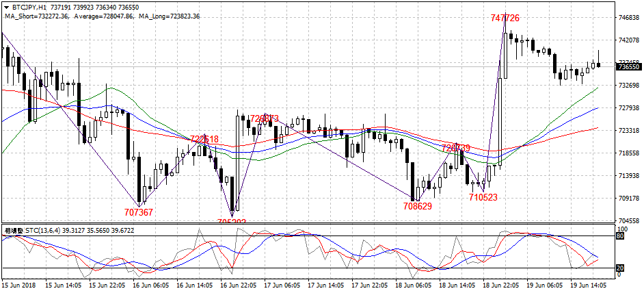Click the 15 Jun 2018 date label
The height and width of the screenshot is (293, 644).
click(x=18, y=285)
